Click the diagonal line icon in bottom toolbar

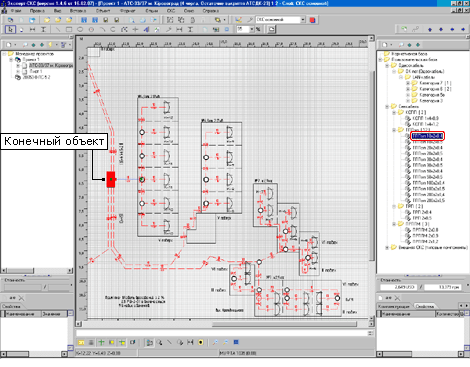click(170, 342)
